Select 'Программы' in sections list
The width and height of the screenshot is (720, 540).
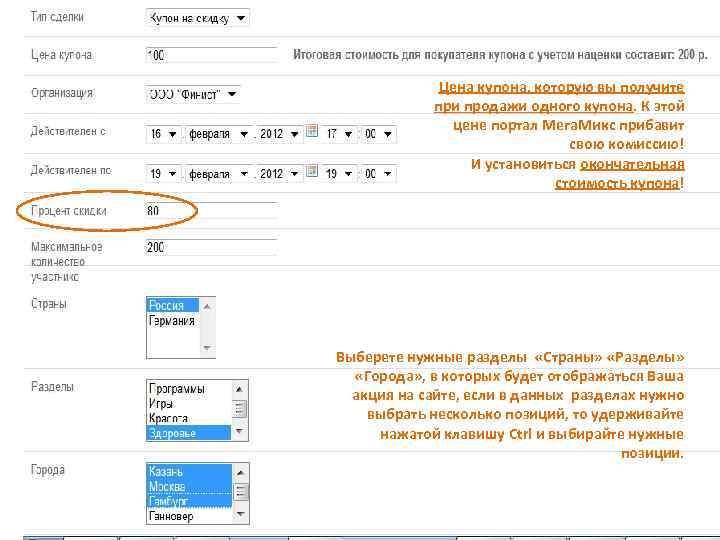pos(189,388)
